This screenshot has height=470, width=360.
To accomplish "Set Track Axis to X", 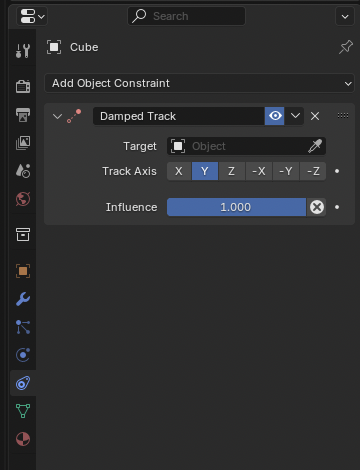I will point(179,171).
